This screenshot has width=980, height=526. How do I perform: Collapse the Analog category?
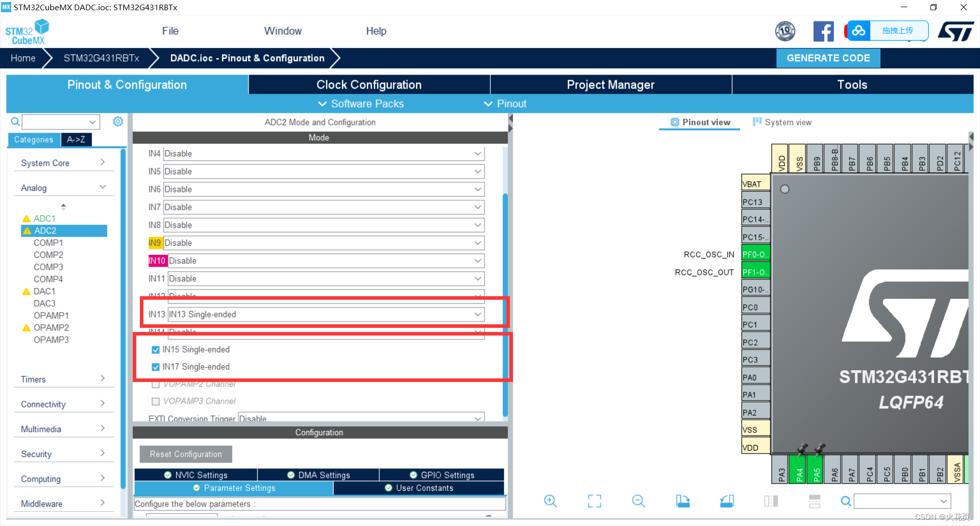coord(63,188)
